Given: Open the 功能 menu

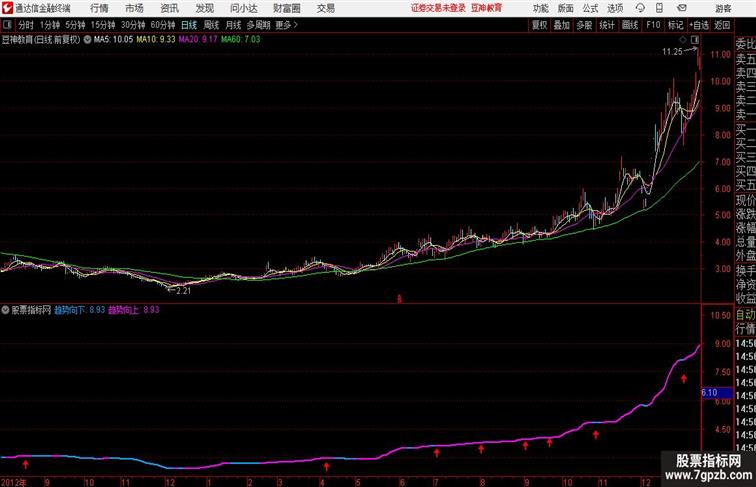Looking at the screenshot, I should [540, 8].
